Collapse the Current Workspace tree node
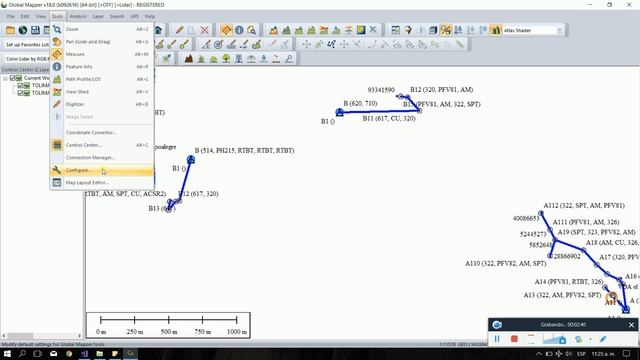The width and height of the screenshot is (640, 360). pyautogui.click(x=5, y=78)
